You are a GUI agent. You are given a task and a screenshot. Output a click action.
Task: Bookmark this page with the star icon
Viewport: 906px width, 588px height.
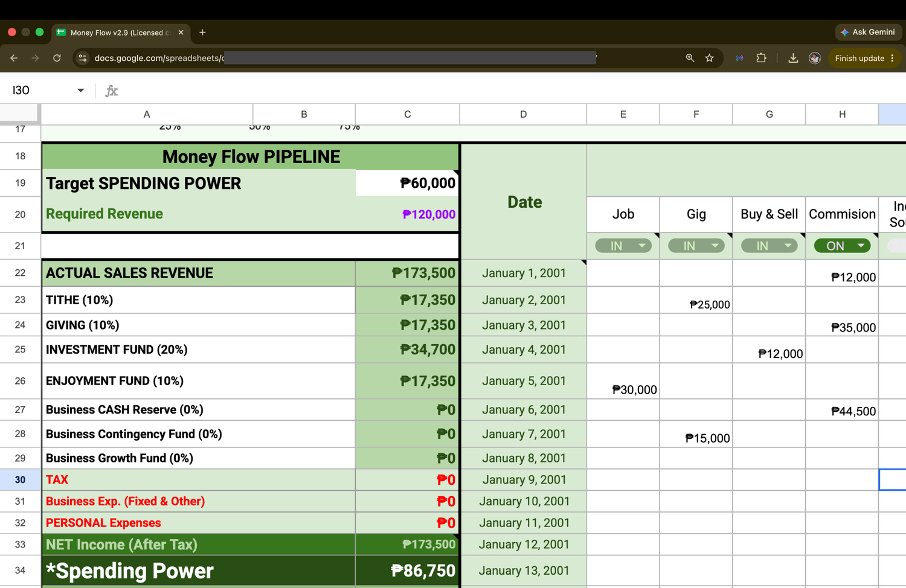point(710,58)
